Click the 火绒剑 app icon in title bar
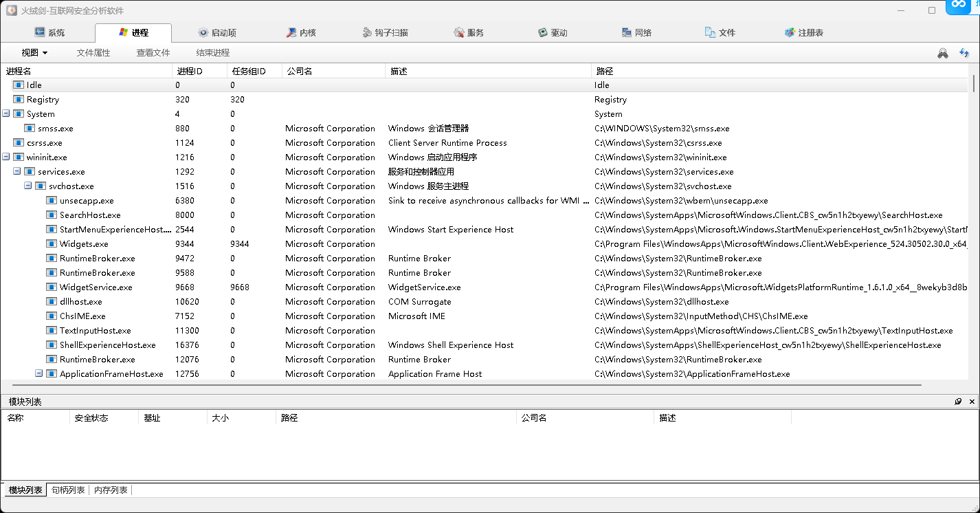Screen dimensions: 980x513 coord(12,10)
